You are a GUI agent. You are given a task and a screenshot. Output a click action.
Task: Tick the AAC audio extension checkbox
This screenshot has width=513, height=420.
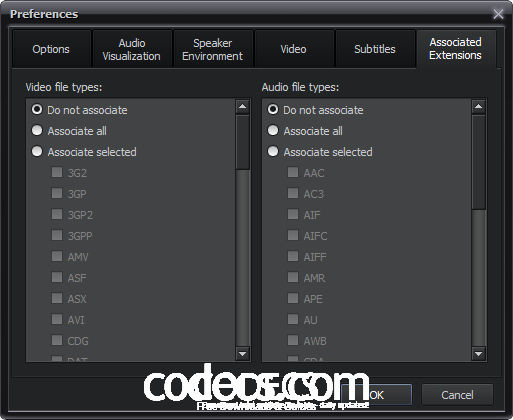293,172
